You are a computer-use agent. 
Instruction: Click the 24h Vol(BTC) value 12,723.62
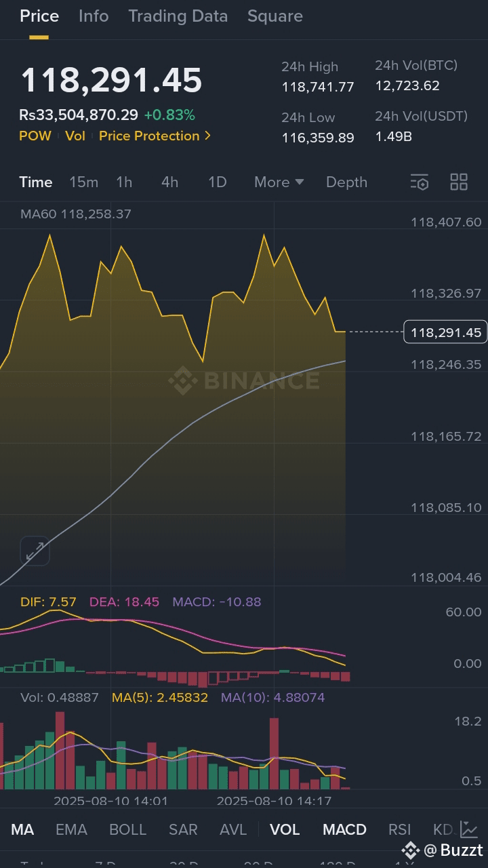[x=407, y=85]
